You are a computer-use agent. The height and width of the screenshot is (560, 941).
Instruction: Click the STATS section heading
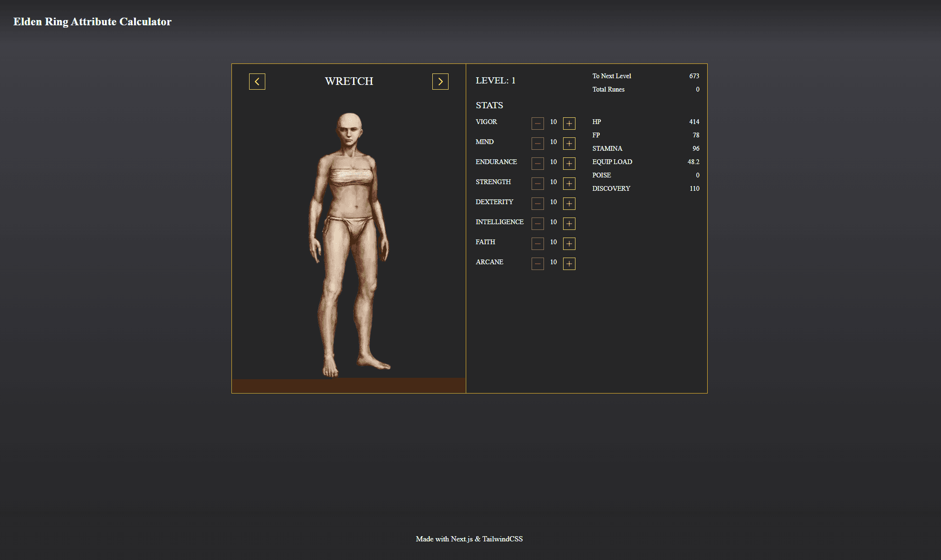coord(489,105)
